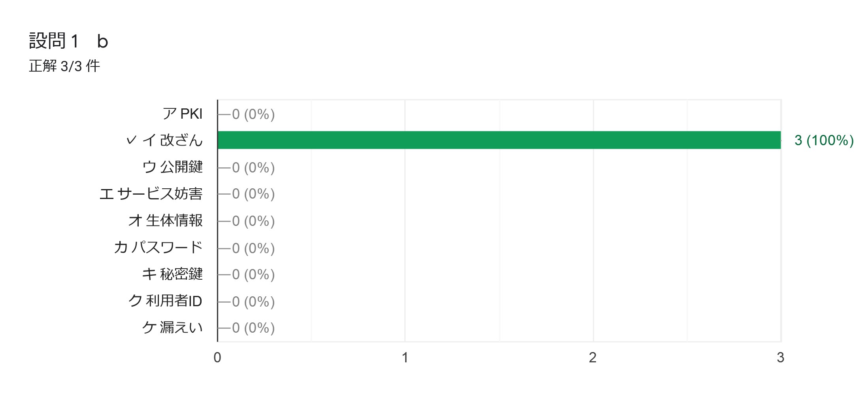
Task: Click axis tick label 3
Action: pos(780,358)
